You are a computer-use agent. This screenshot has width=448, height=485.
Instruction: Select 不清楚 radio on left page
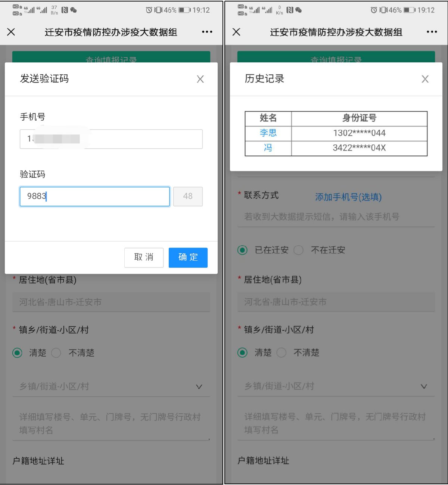(56, 353)
